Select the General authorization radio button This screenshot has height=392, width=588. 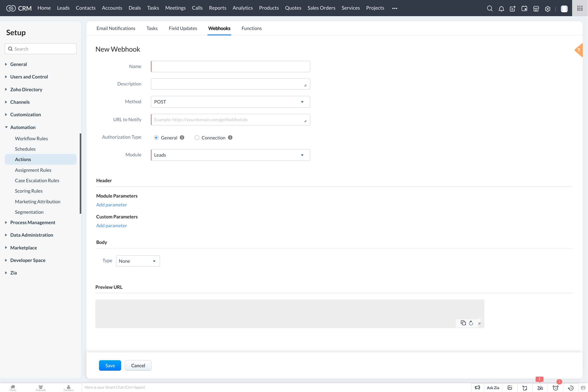click(x=156, y=137)
